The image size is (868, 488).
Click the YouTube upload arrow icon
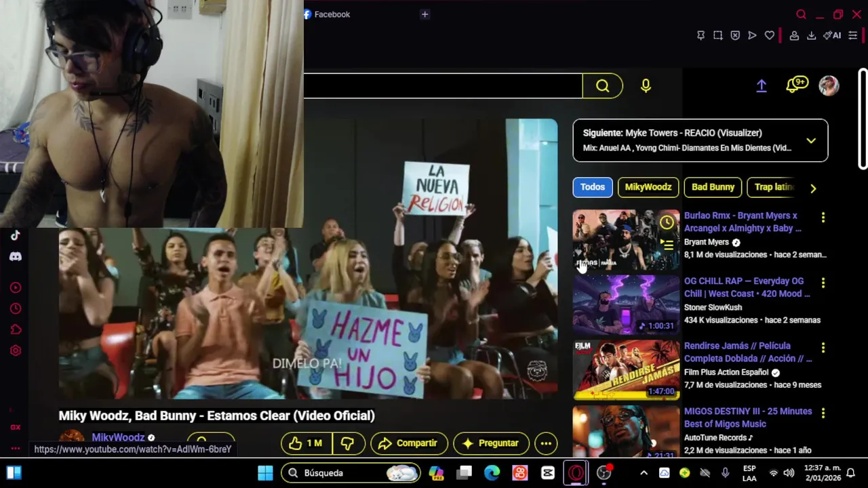[762, 86]
